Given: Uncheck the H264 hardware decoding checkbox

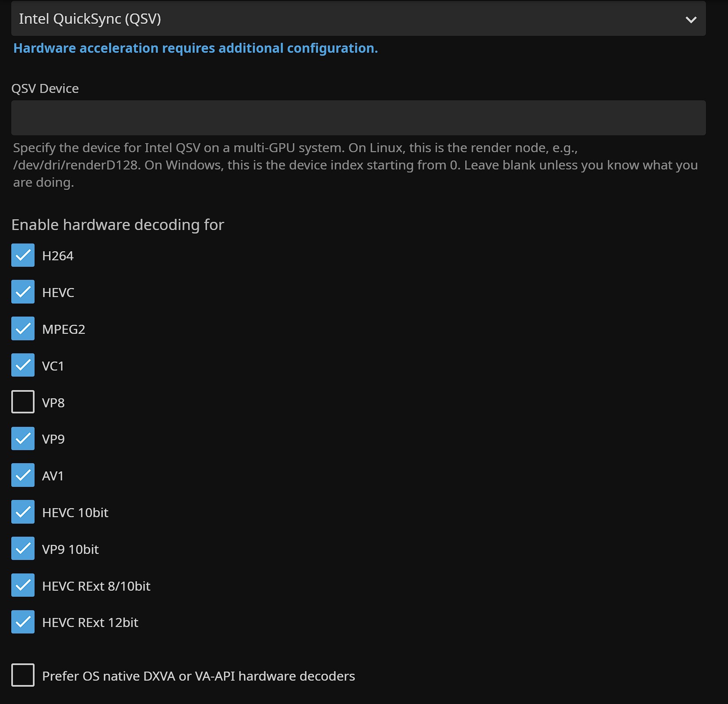Looking at the screenshot, I should (23, 256).
